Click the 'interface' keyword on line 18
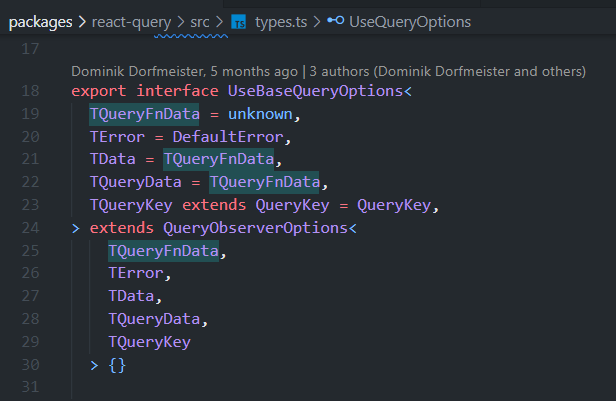The height and width of the screenshot is (401, 616). [x=177, y=91]
